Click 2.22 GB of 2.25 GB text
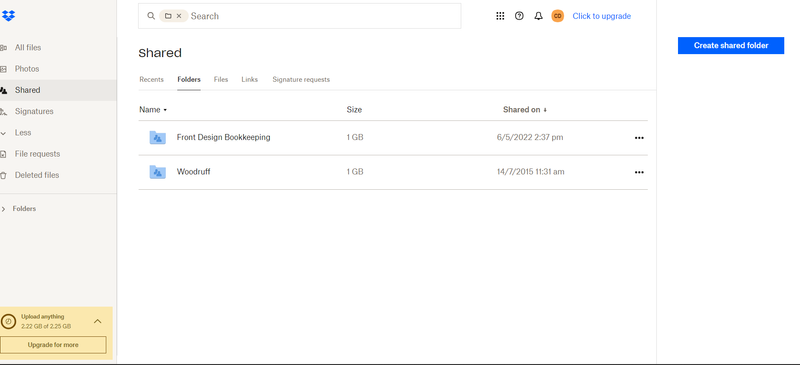This screenshot has width=800, height=365. (46, 326)
